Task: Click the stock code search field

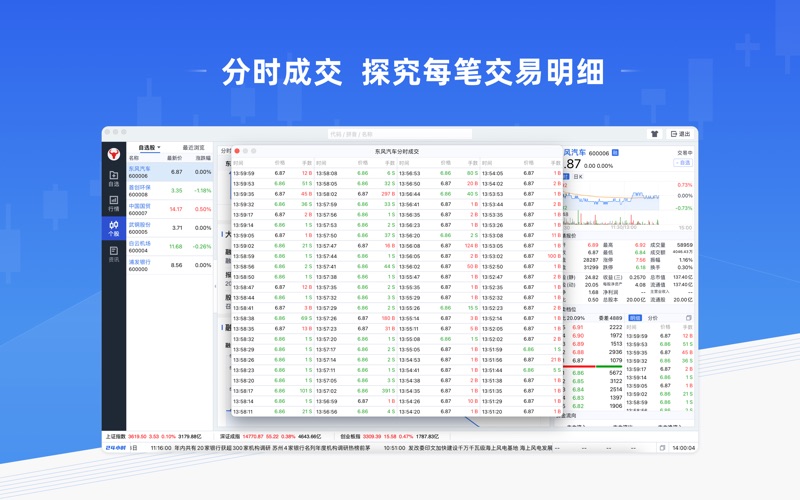Action: click(x=399, y=134)
